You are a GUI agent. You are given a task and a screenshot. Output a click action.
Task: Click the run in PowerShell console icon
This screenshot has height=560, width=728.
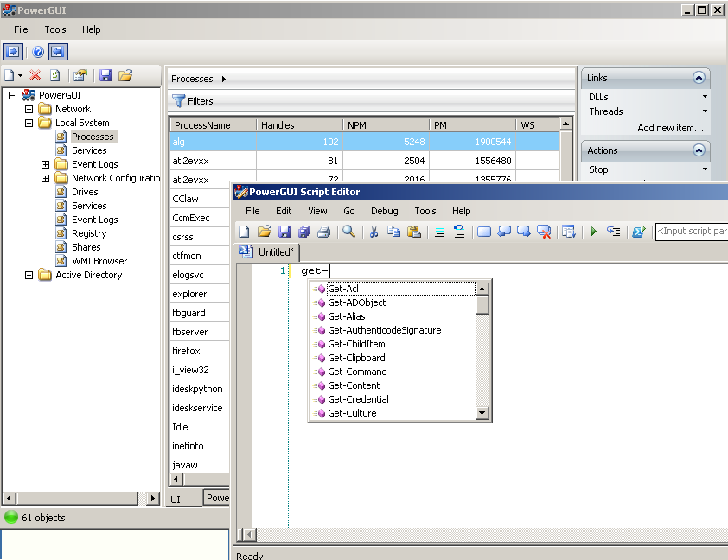click(638, 231)
